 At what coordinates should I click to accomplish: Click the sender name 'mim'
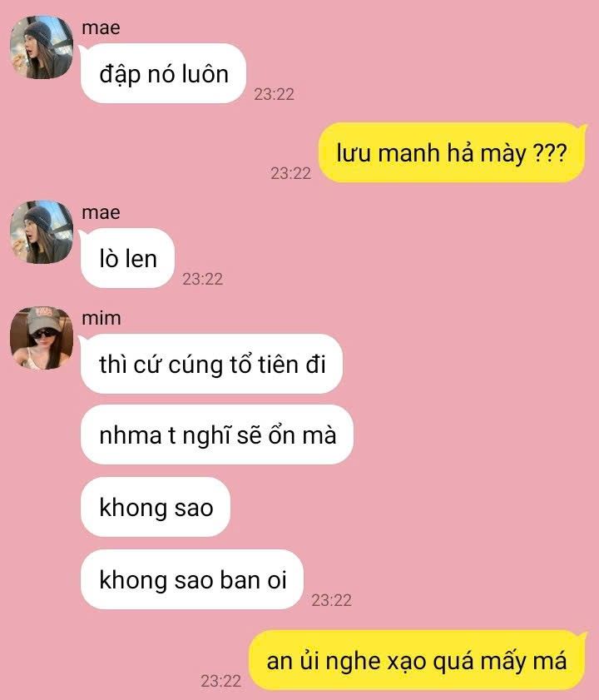(x=101, y=318)
